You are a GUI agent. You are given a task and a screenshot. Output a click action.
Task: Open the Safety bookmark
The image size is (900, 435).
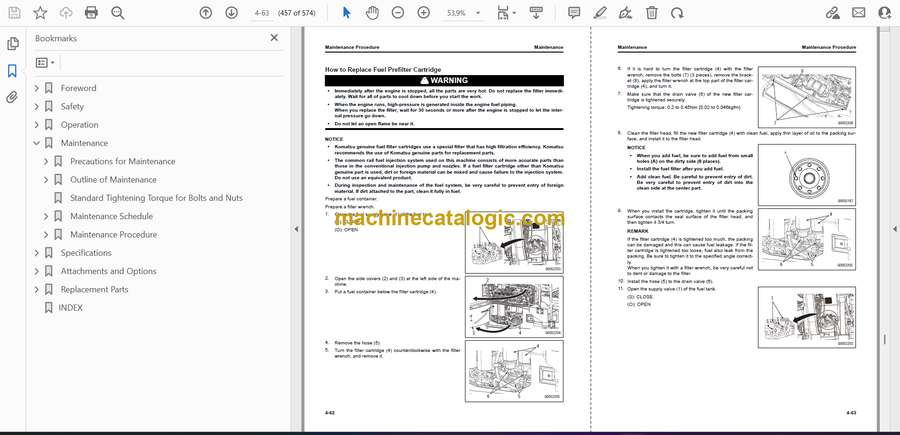click(72, 106)
